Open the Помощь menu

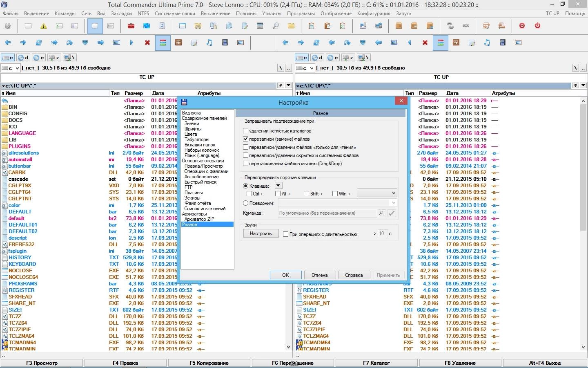(575, 13)
